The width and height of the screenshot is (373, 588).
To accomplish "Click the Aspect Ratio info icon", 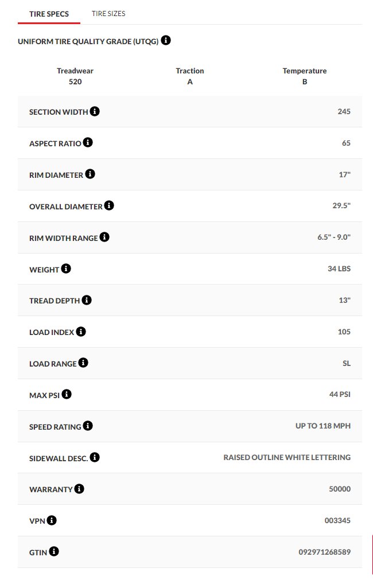I will click(88, 142).
